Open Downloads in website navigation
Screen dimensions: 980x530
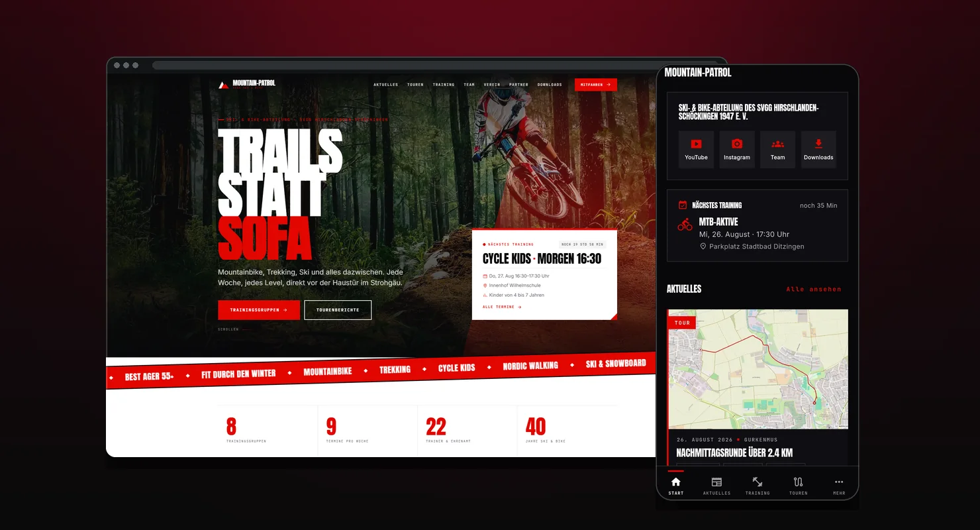[550, 85]
